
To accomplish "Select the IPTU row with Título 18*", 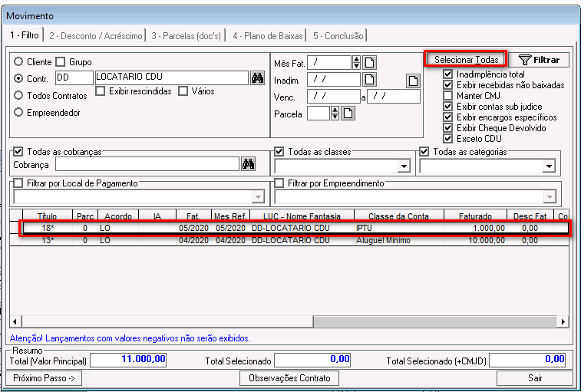I will point(295,228).
